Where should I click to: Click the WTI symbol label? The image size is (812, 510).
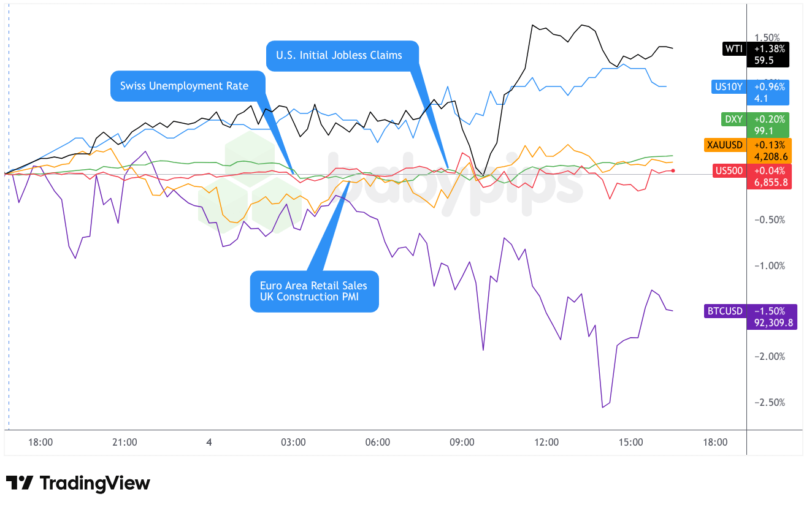[733, 48]
